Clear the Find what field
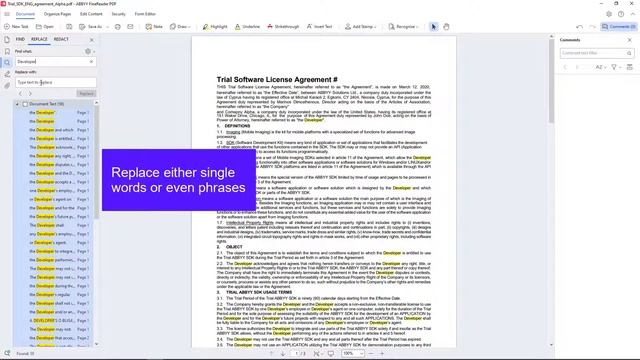This screenshot has height=360, width=640. [91, 62]
